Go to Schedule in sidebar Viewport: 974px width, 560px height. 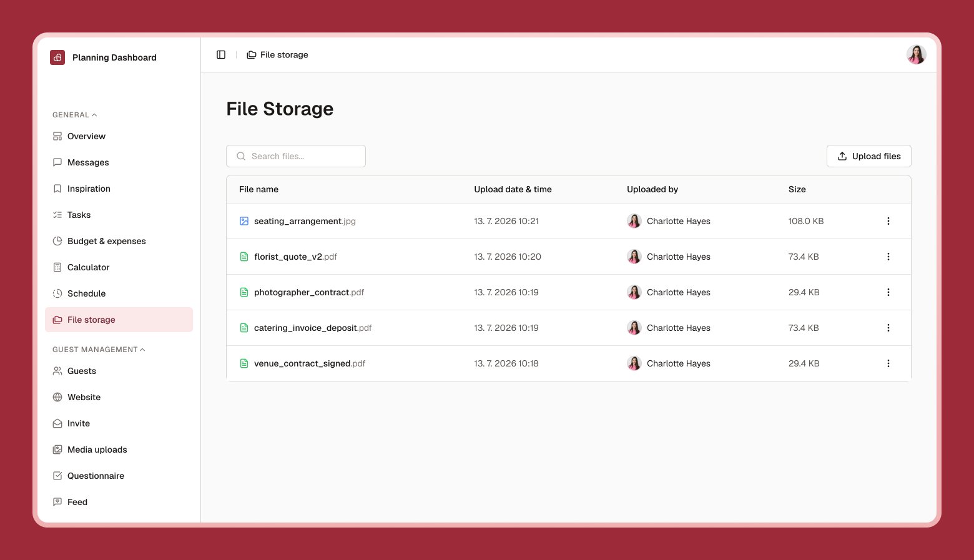(x=119, y=293)
